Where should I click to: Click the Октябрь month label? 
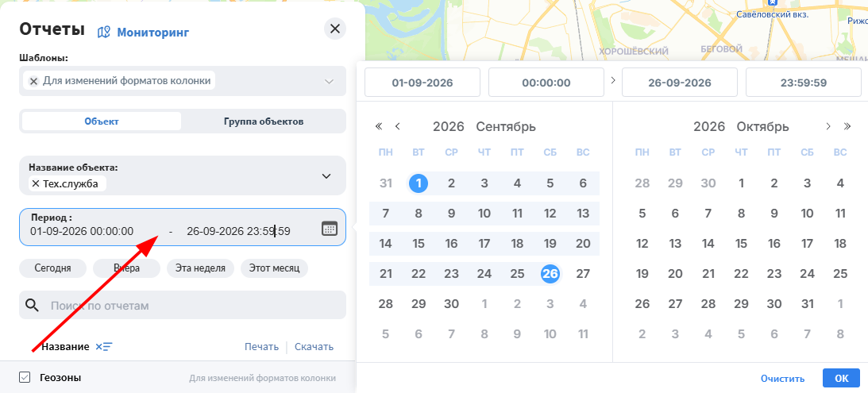click(763, 127)
